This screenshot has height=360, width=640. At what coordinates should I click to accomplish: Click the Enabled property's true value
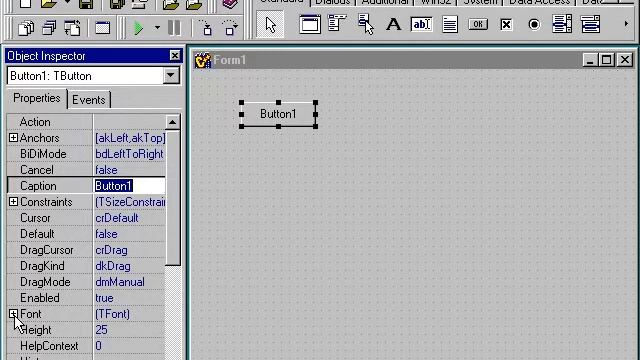104,298
